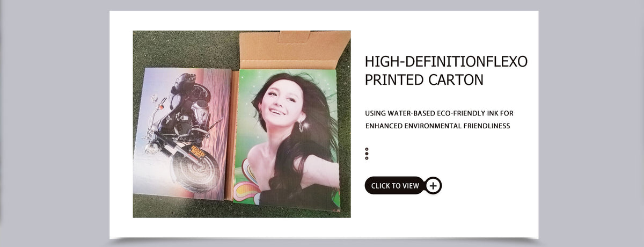
Task: Click the open cardboard box flap
Action: pos(294,49)
